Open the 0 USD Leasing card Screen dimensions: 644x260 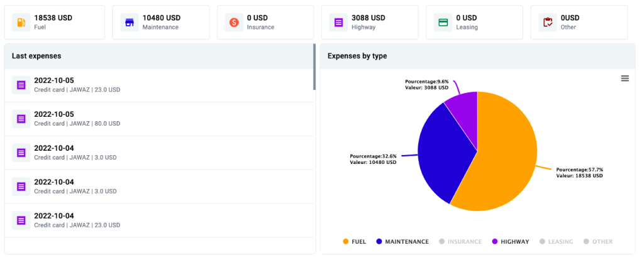pos(474,23)
